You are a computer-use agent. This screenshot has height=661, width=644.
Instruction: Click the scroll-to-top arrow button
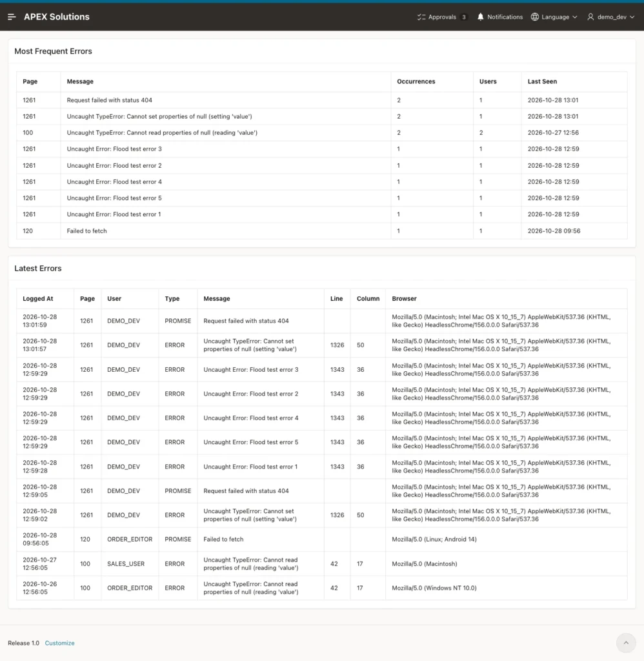coord(626,643)
